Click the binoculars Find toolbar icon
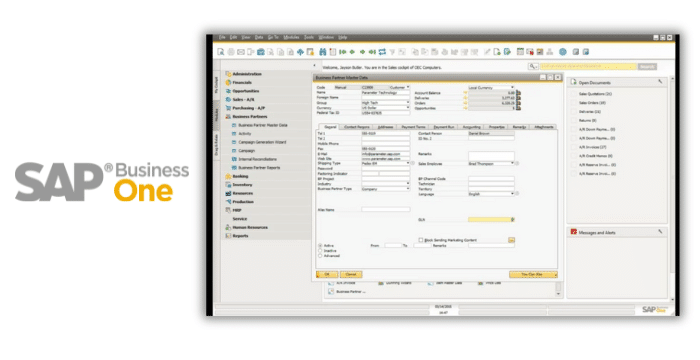 click(322, 52)
